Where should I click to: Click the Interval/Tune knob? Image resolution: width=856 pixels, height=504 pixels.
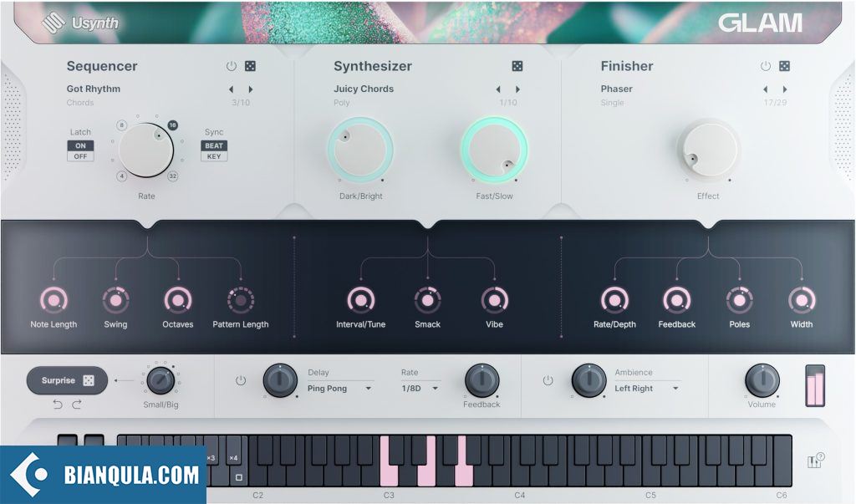point(361,300)
